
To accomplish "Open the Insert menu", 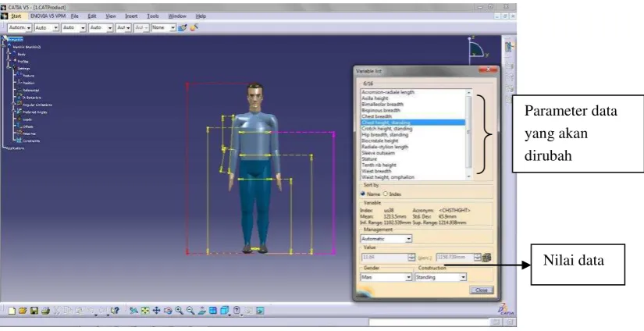I will pos(131,16).
